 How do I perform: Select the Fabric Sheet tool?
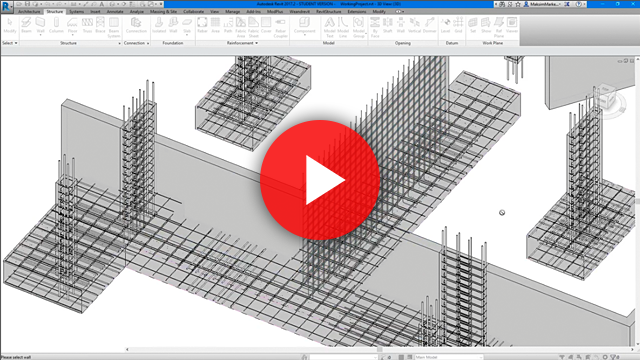[253, 27]
